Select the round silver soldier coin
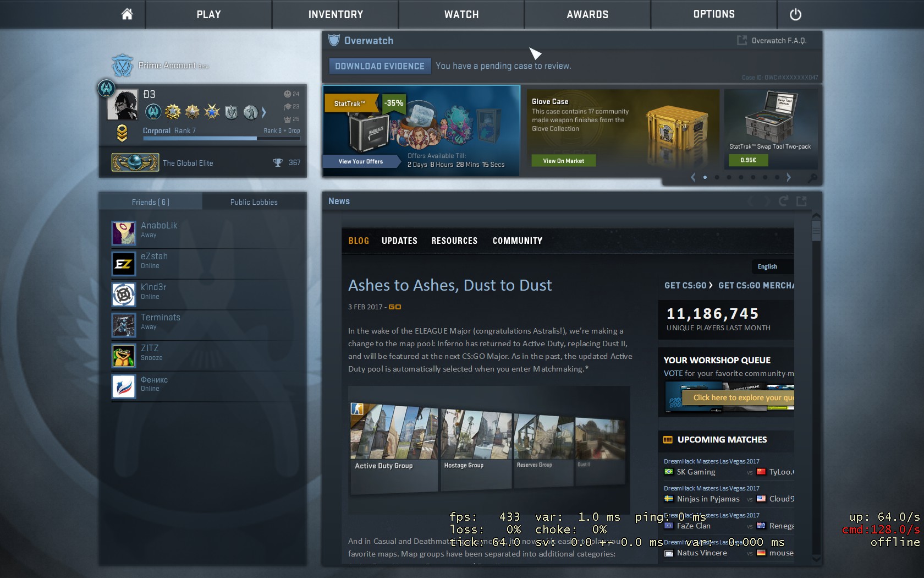The width and height of the screenshot is (924, 578). 250,112
